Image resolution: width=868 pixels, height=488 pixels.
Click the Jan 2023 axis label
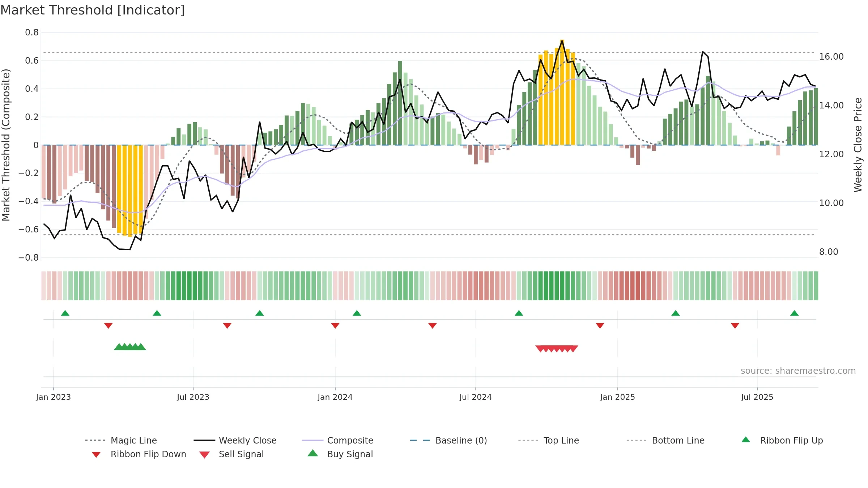coord(54,397)
